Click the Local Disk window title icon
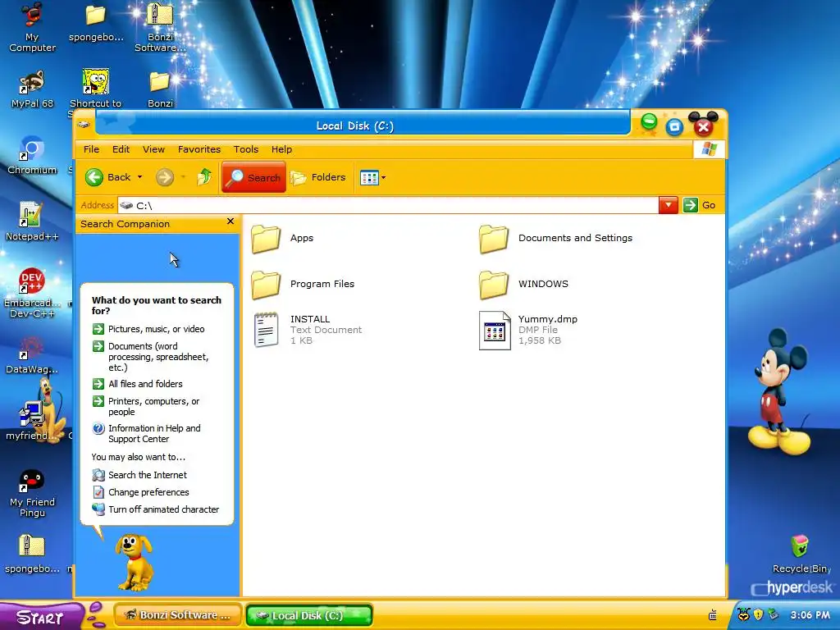 click(84, 125)
